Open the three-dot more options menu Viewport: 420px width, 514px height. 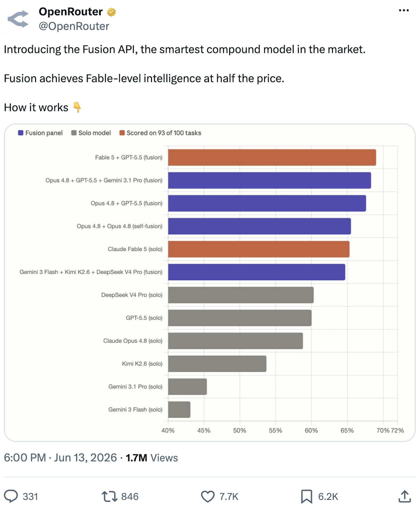pyautogui.click(x=404, y=10)
